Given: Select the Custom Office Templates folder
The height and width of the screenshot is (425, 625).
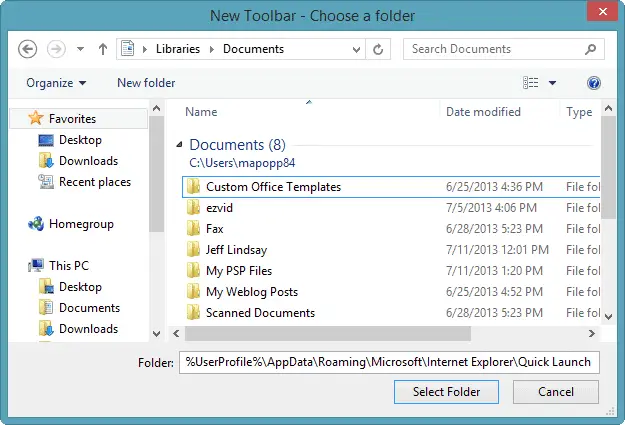Looking at the screenshot, I should [391, 187].
